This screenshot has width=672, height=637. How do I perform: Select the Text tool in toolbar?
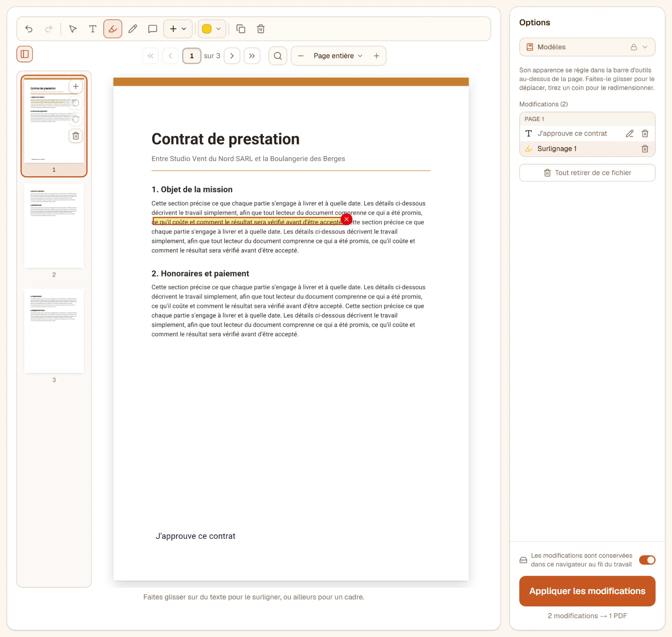point(93,29)
